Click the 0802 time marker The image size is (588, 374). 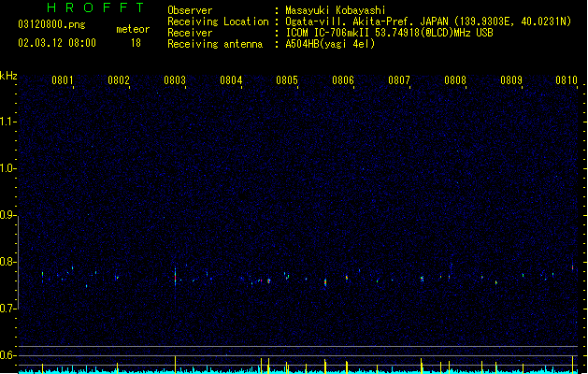tap(119, 80)
